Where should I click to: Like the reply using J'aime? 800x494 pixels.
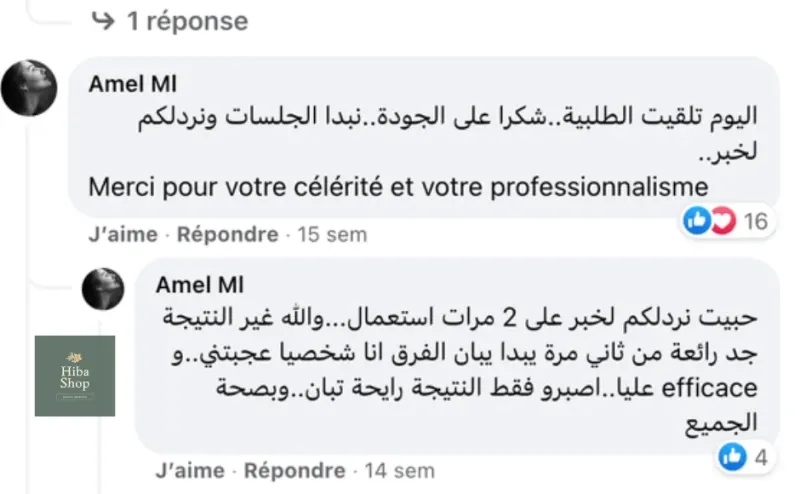click(x=191, y=469)
